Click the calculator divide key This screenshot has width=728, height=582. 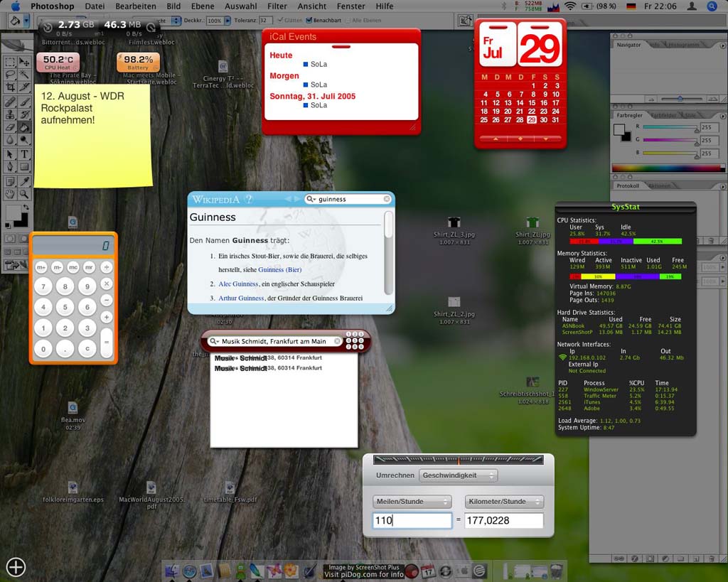(107, 267)
